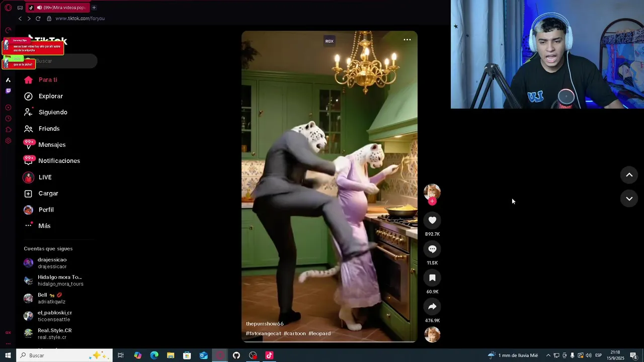Open File Explorer from taskbar

point(171,355)
